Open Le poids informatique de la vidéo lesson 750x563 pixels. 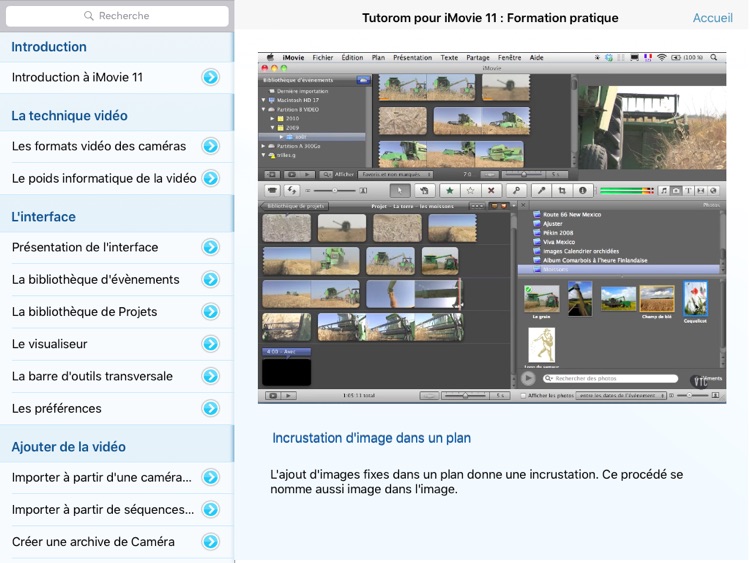(117, 178)
